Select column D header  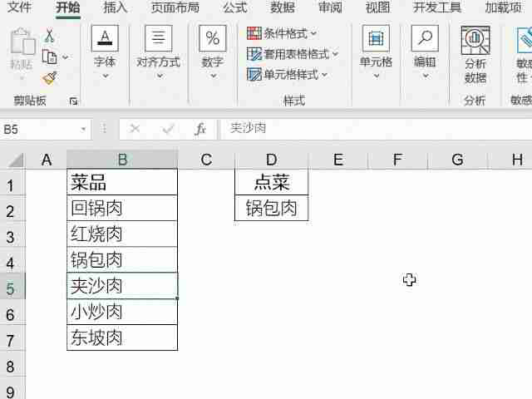272,160
